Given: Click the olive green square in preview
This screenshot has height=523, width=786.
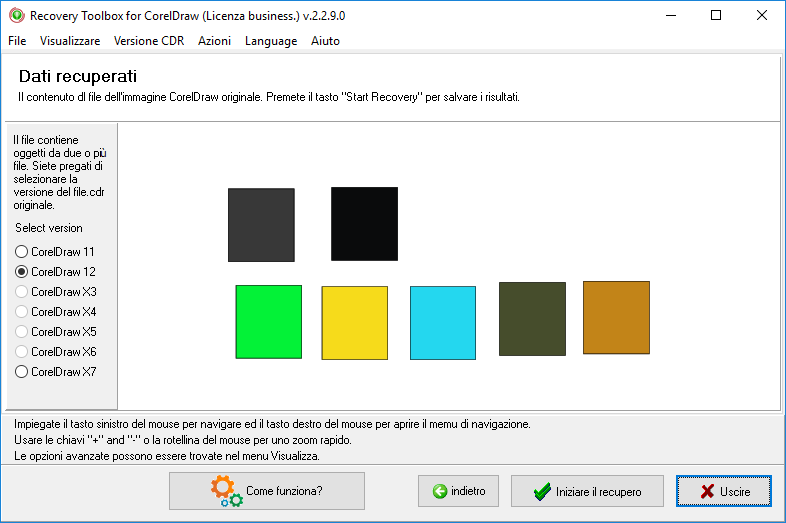Looking at the screenshot, I should (532, 319).
